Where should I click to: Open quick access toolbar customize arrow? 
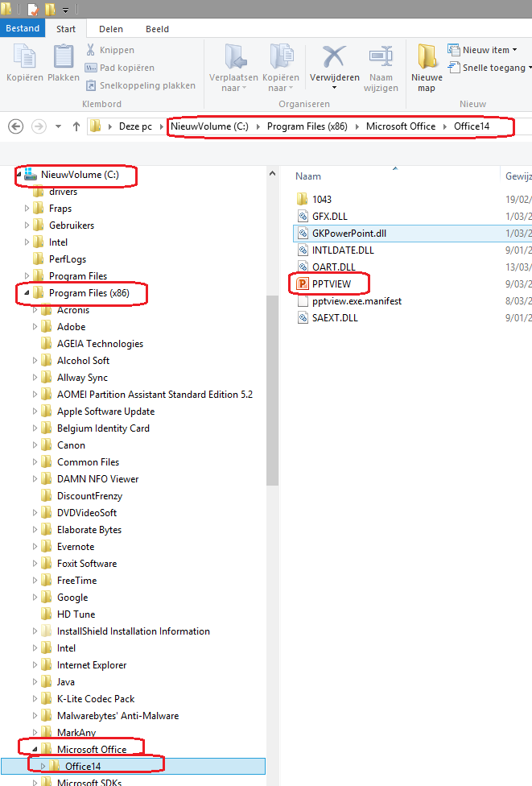(x=66, y=10)
